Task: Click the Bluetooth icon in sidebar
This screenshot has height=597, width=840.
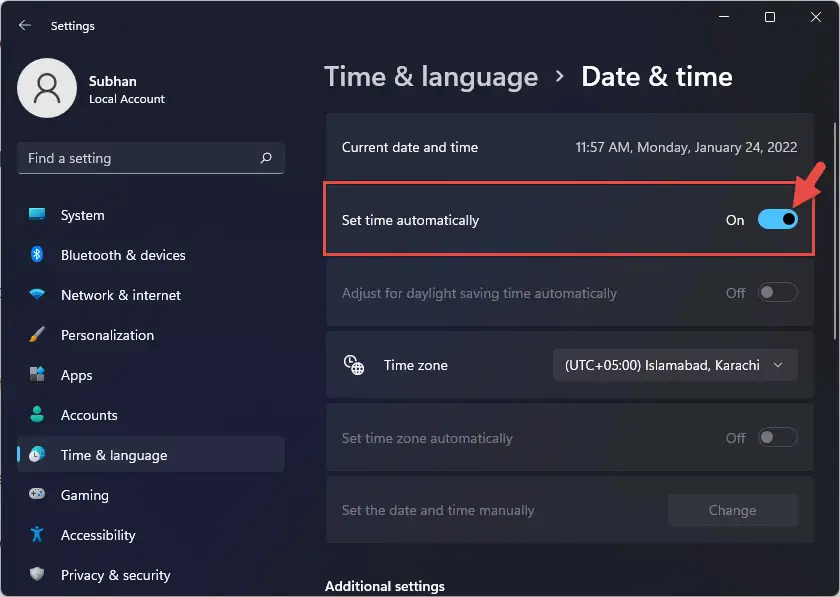Action: point(37,254)
